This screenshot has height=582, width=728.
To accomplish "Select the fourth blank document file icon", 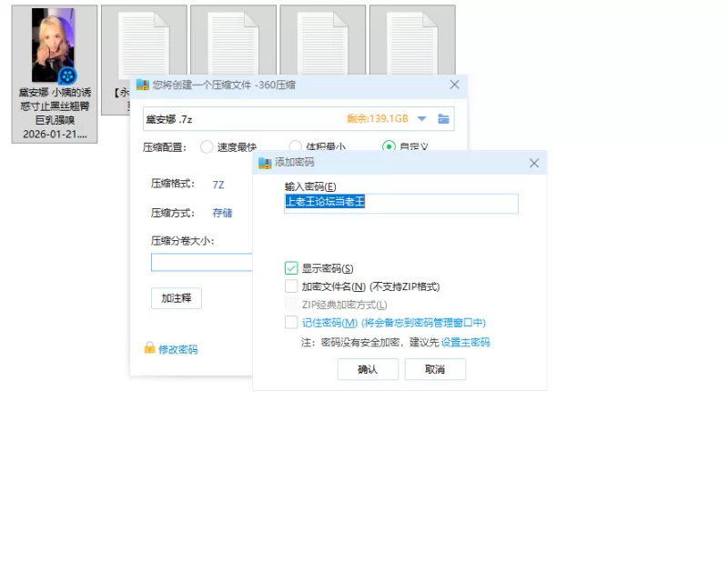I will (x=323, y=44).
